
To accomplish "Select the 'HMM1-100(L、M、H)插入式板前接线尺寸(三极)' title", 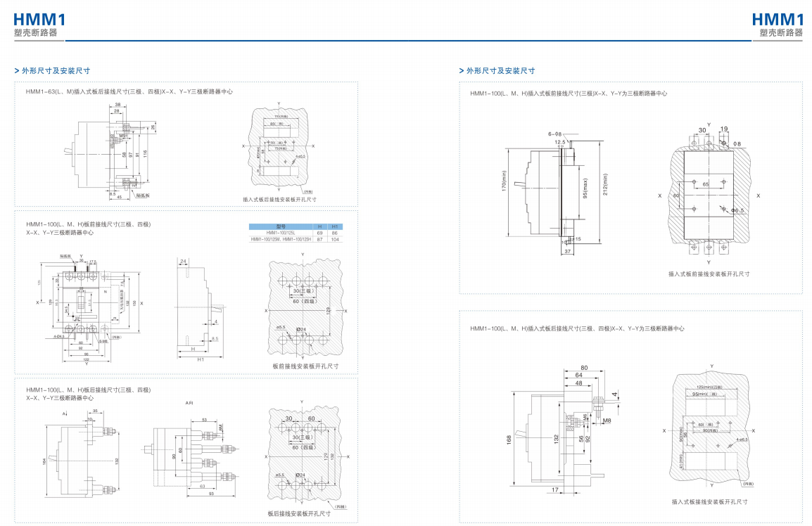I will tap(569, 94).
